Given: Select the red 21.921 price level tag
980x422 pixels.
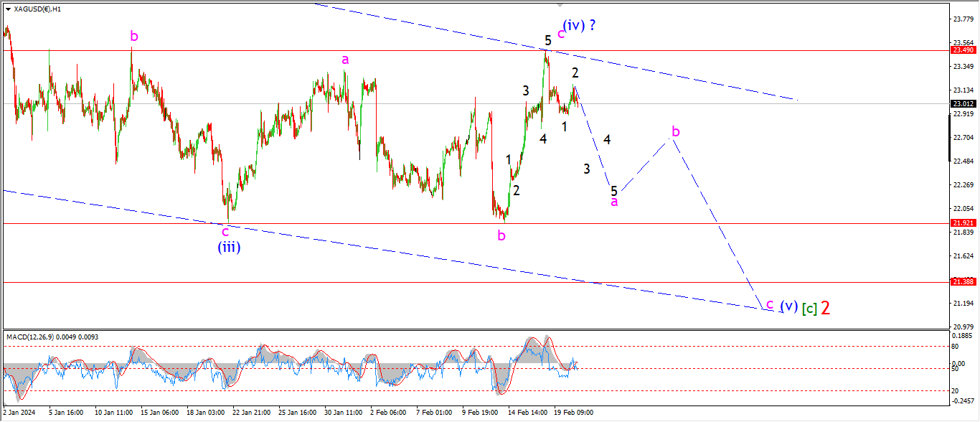Looking at the screenshot, I should coord(962,223).
